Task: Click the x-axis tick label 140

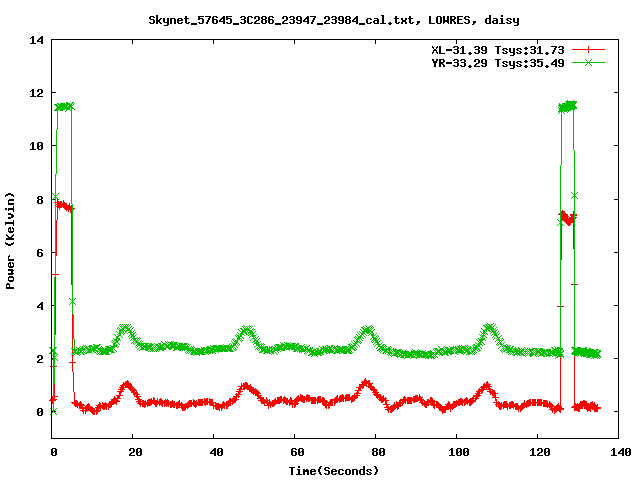Action: (620, 452)
